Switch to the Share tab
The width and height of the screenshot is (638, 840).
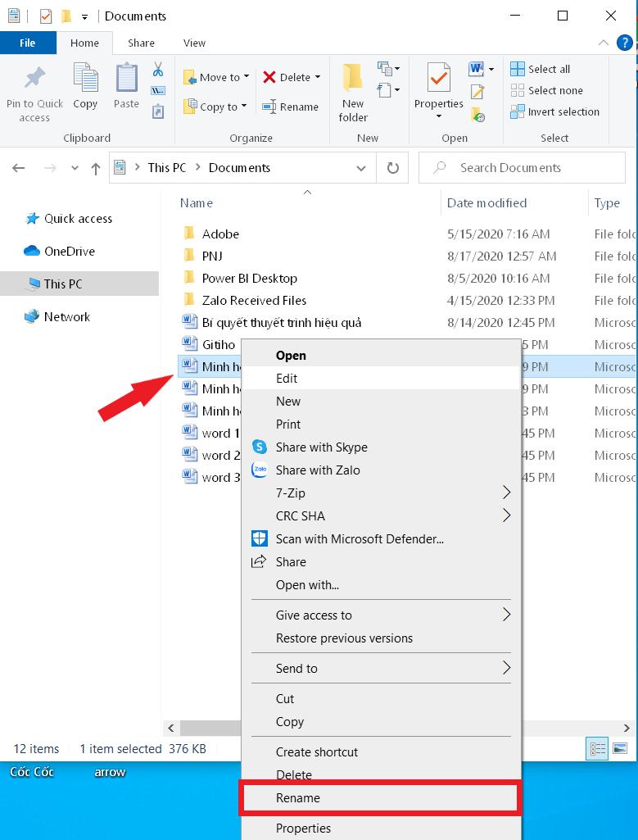tap(142, 43)
